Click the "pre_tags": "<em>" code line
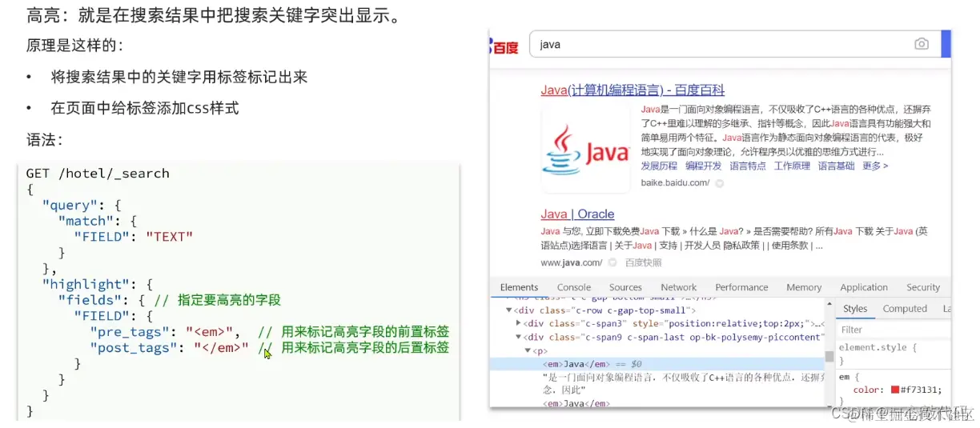 (165, 331)
